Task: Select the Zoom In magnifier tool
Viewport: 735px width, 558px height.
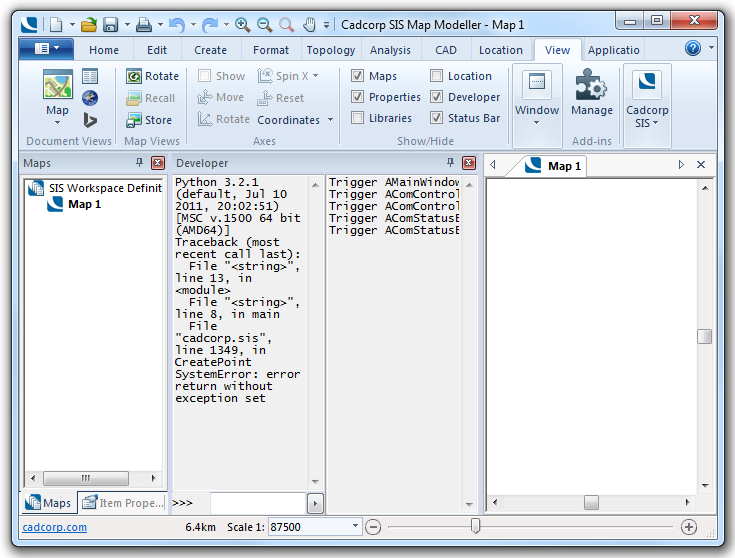Action: (x=242, y=24)
